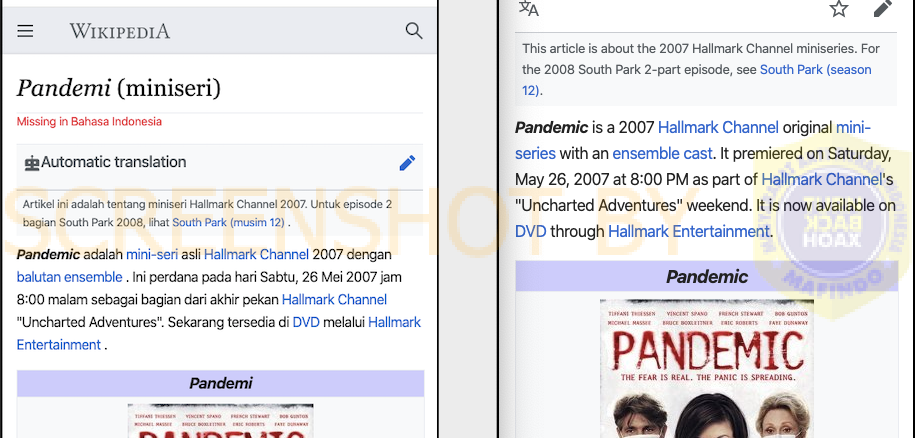Open the Pandemic DVD cover image in the right panel
Viewport: 915px width, 438px height.
pyautogui.click(x=707, y=369)
